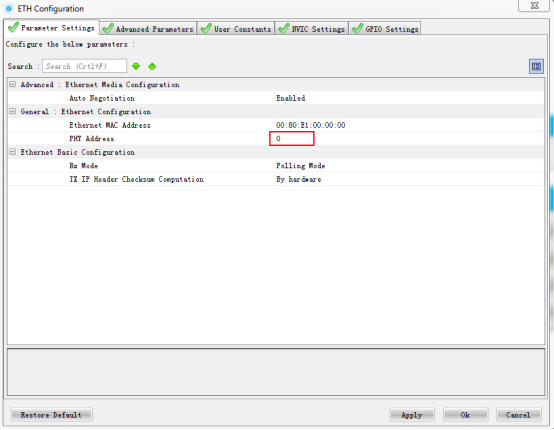Image resolution: width=554 pixels, height=430 pixels.
Task: Collapse Advanced : Ethernet Media Configuration group
Action: click(13, 84)
